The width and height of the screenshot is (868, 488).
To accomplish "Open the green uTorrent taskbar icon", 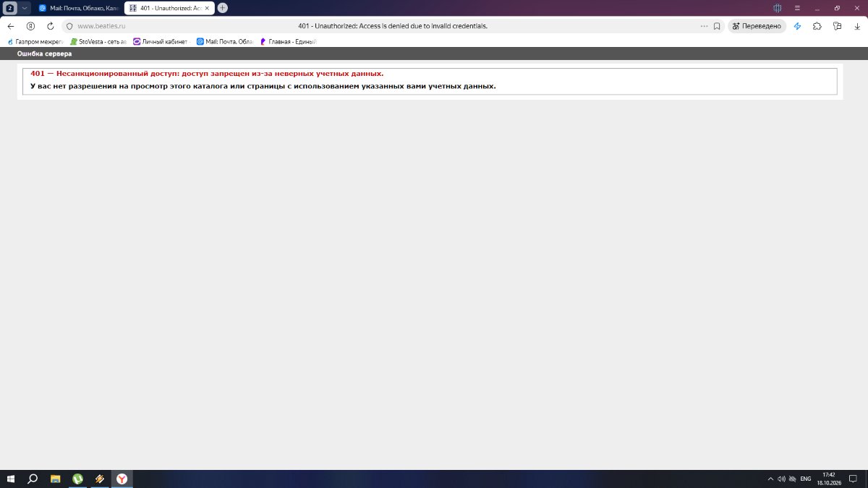I will pyautogui.click(x=77, y=479).
